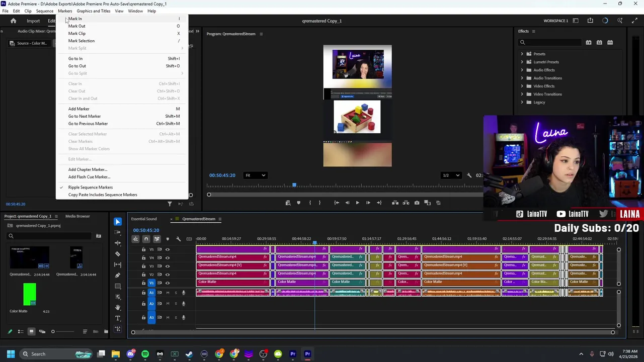This screenshot has width=644, height=362.
Task: Switch project panel to Freeform View
Action: pyautogui.click(x=42, y=331)
